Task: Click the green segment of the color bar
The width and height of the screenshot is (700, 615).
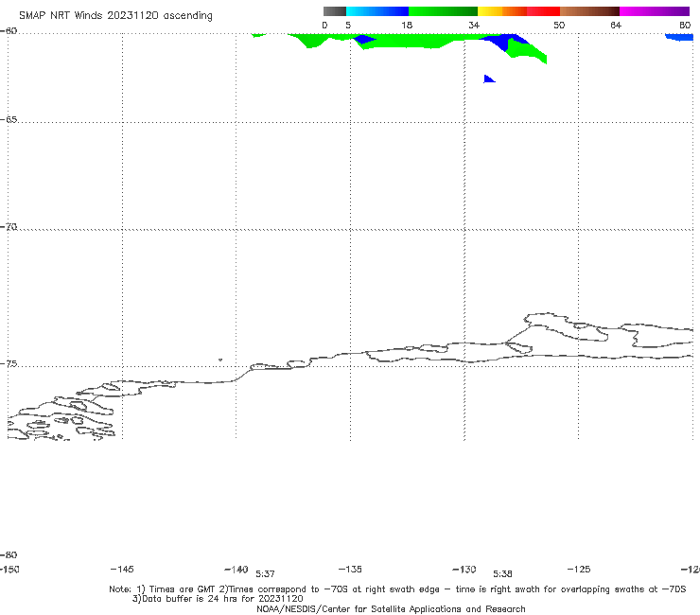Action: [443, 11]
